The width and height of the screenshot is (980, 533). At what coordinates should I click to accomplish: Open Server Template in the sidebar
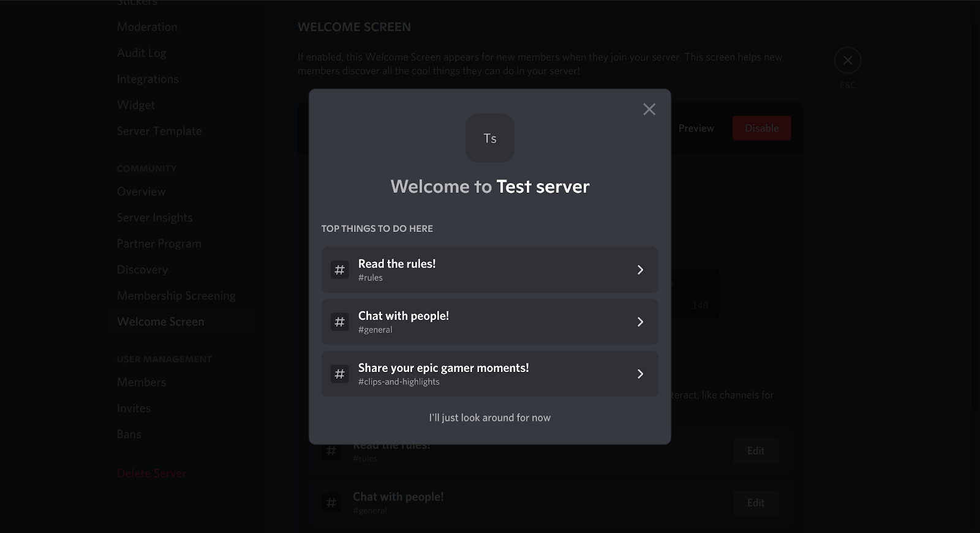point(159,131)
